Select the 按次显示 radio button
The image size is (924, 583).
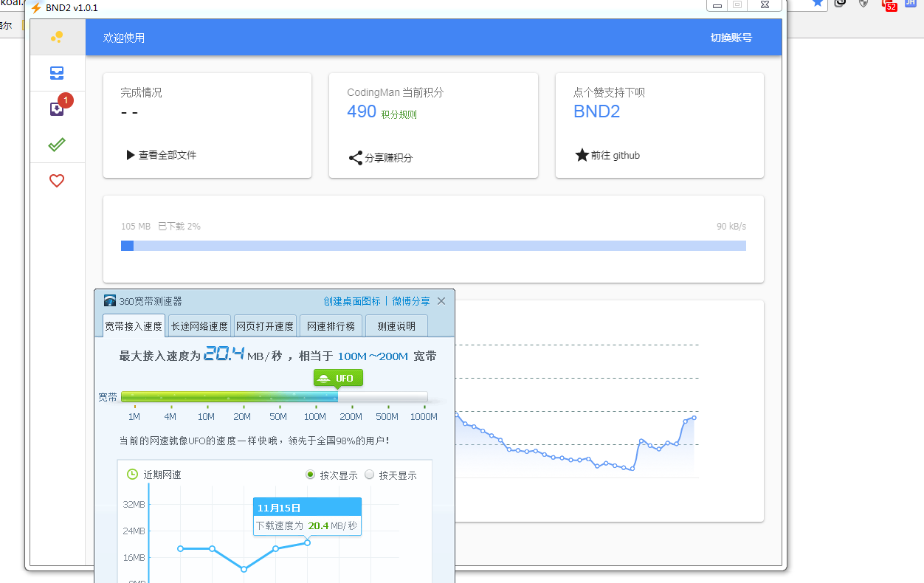click(x=311, y=475)
